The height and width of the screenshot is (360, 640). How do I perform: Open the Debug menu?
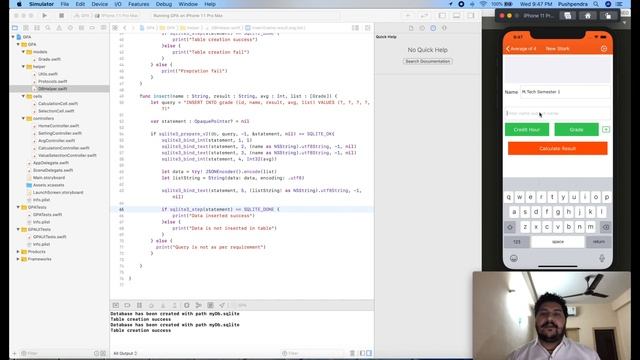click(x=164, y=4)
